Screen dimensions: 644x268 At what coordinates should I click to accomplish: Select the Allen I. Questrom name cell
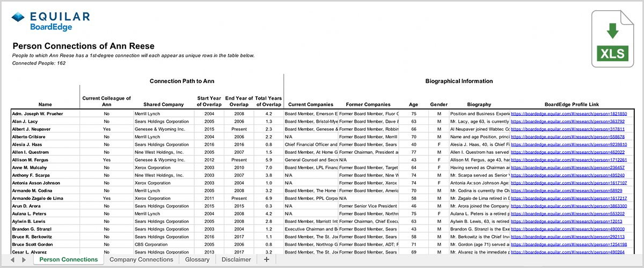coord(45,152)
